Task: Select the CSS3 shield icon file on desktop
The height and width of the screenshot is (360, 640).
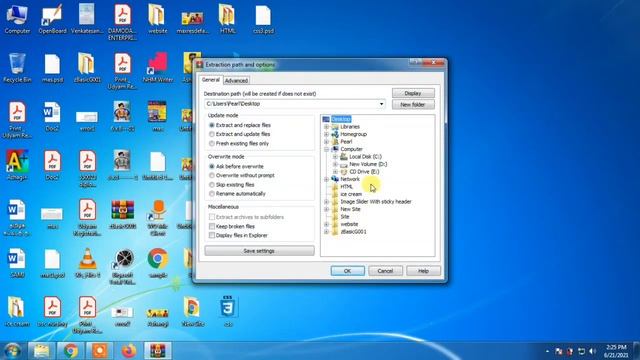Action: pyautogui.click(x=227, y=311)
